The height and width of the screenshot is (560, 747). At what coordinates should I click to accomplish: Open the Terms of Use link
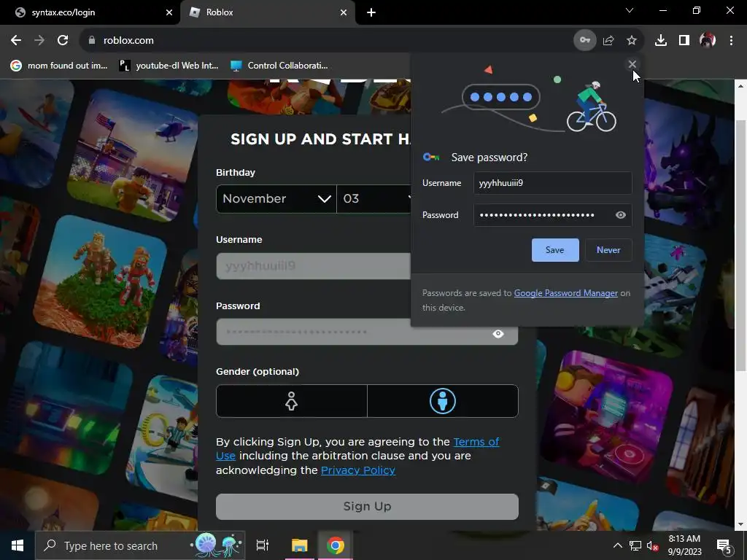[x=476, y=442]
